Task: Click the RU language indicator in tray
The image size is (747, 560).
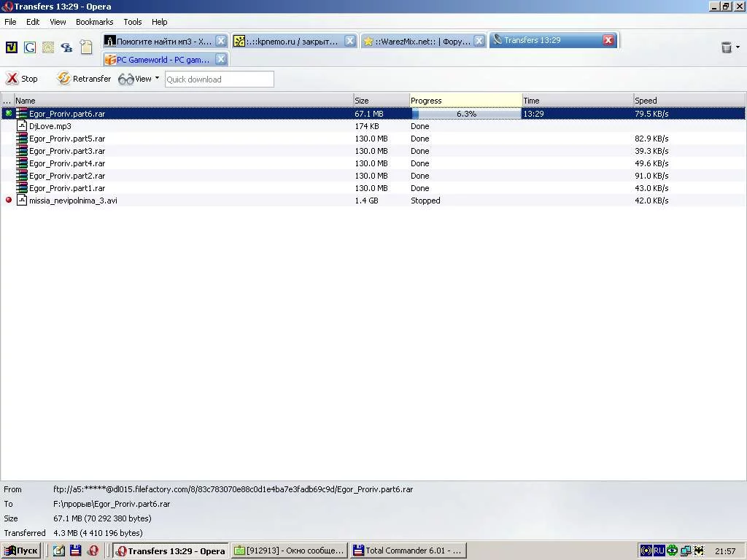Action: coord(659,551)
